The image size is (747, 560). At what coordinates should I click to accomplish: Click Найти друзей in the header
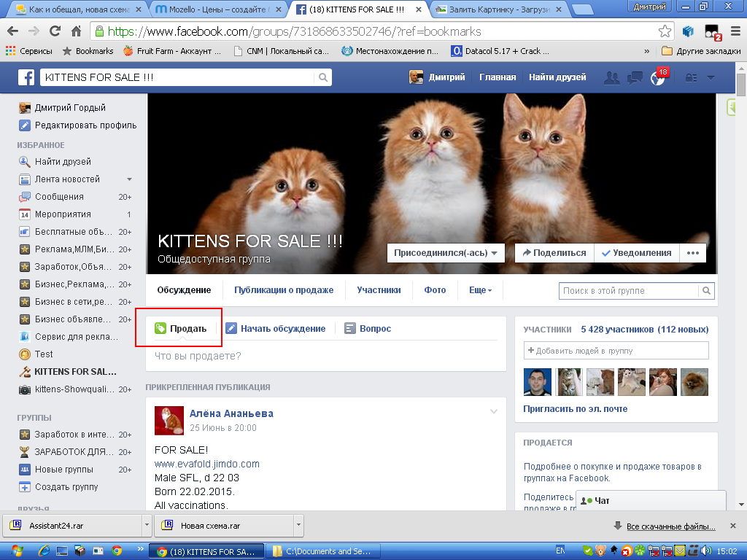click(x=557, y=77)
